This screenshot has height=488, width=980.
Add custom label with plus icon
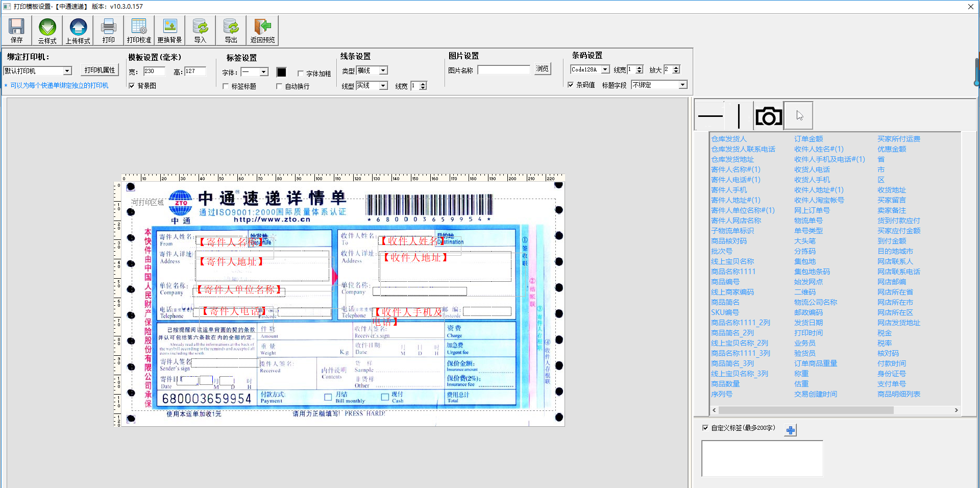click(x=791, y=430)
